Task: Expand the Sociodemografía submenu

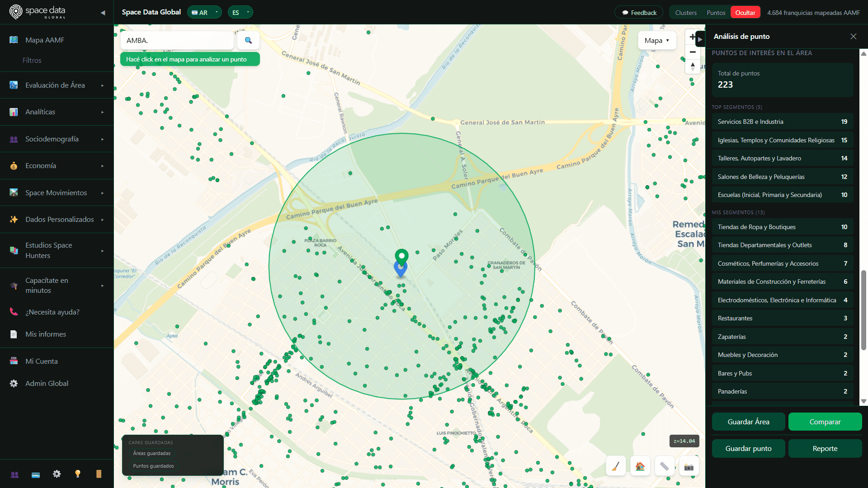Action: tap(57, 139)
